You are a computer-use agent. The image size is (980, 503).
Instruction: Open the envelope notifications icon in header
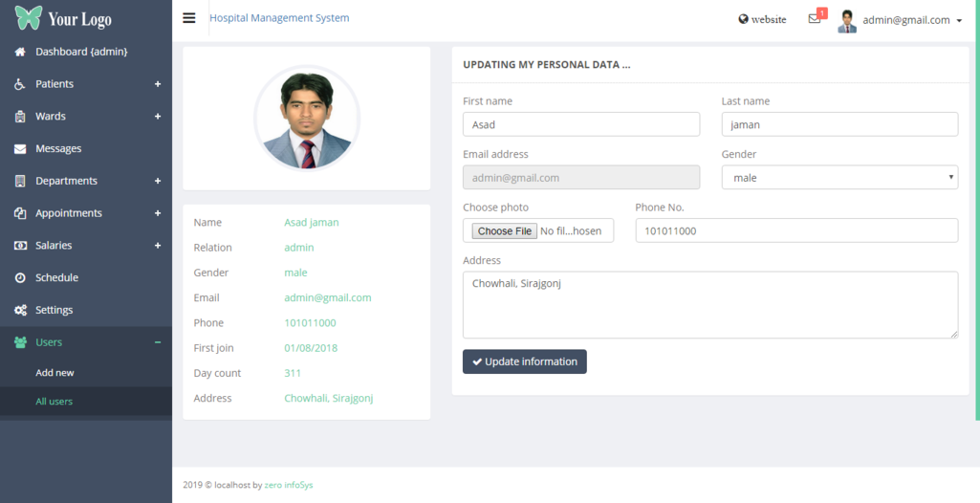(x=814, y=19)
